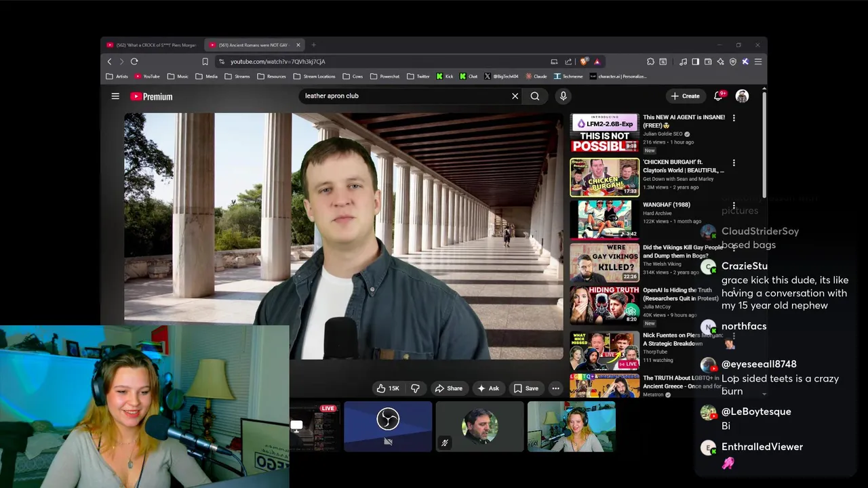Open the YouTube bookmark

pyautogui.click(x=147, y=77)
